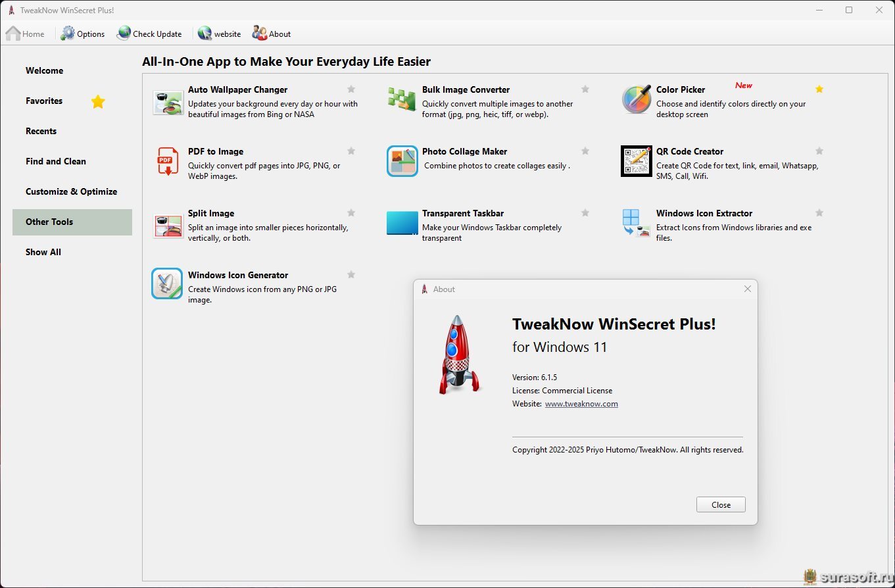Launch Windows Icon Generator icon

(168, 283)
